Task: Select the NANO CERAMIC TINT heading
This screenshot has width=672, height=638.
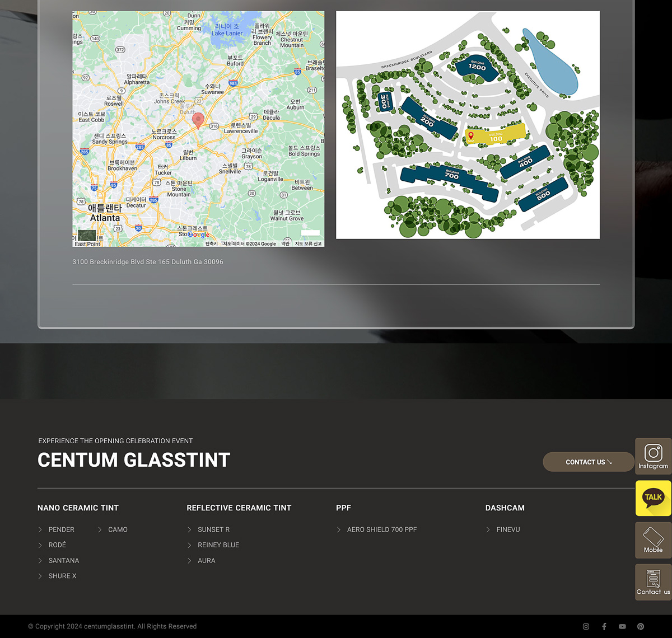Action: tap(78, 508)
